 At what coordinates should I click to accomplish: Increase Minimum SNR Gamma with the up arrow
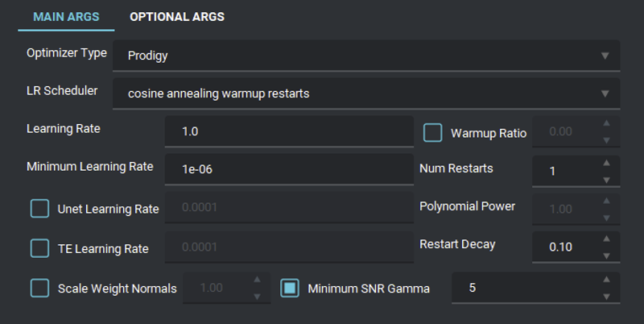pyautogui.click(x=606, y=279)
